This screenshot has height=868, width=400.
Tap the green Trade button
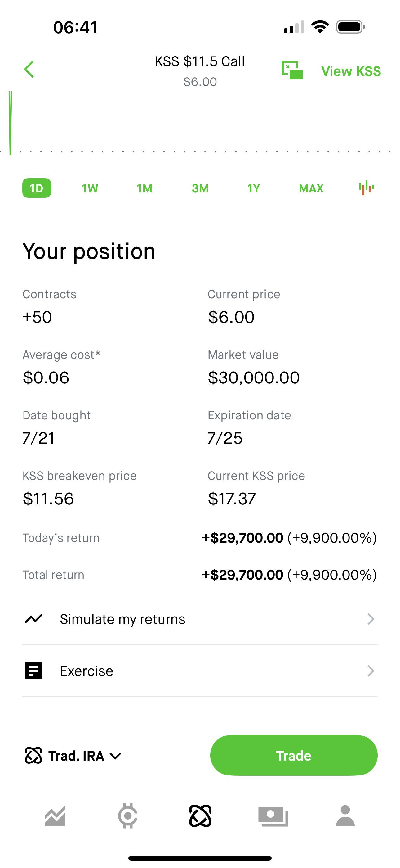point(294,755)
